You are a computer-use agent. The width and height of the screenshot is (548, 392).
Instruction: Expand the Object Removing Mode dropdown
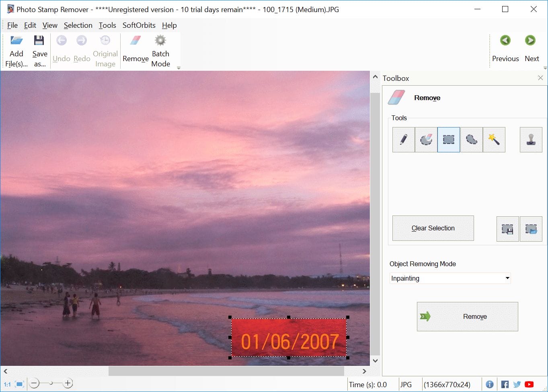point(507,278)
